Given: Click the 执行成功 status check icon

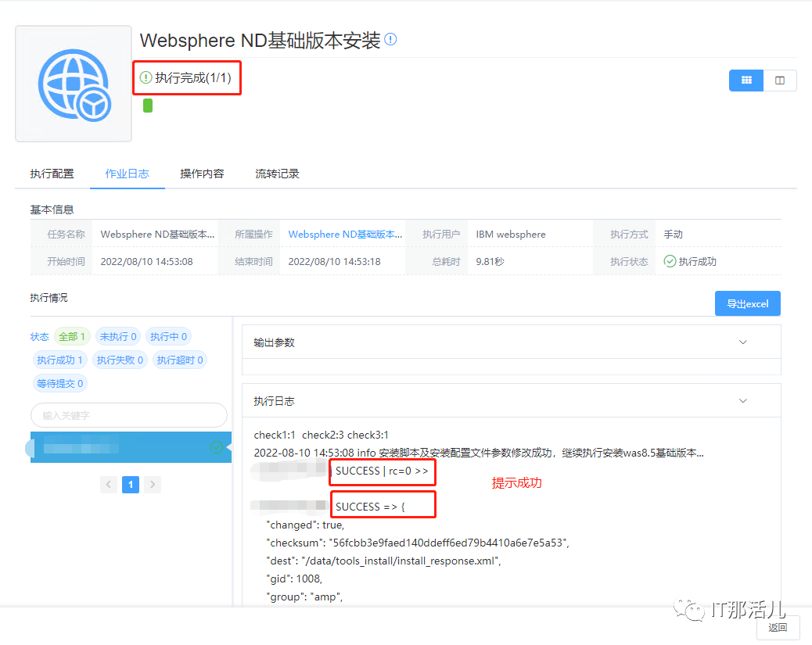Looking at the screenshot, I should pyautogui.click(x=670, y=261).
